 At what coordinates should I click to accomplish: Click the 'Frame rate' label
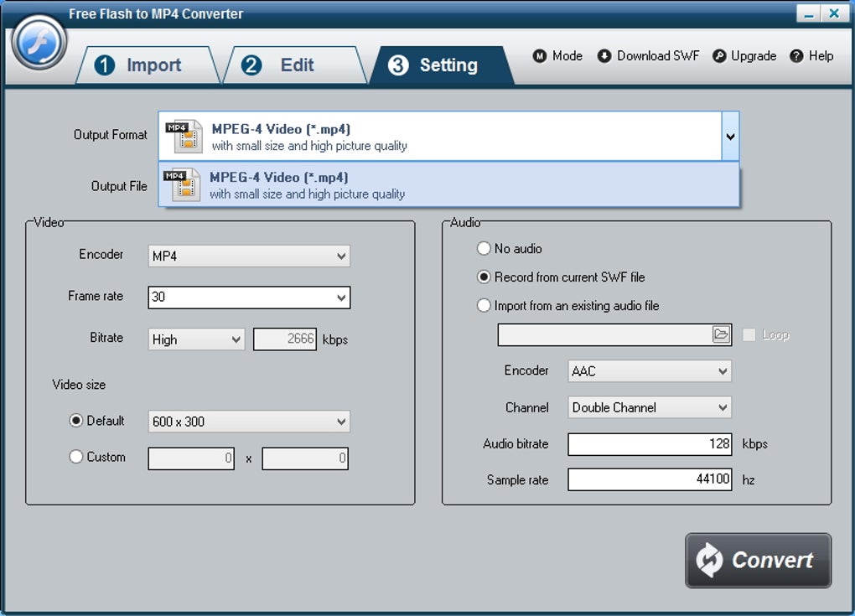click(x=96, y=296)
